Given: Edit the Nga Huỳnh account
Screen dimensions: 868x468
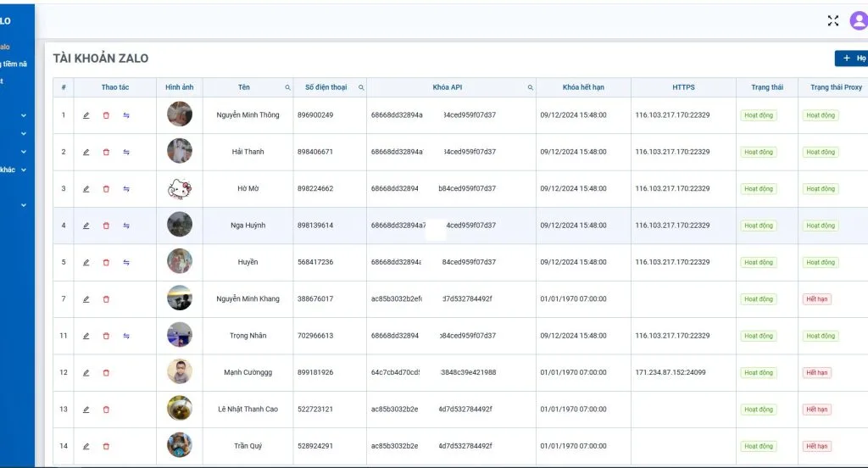Looking at the screenshot, I should (86, 226).
